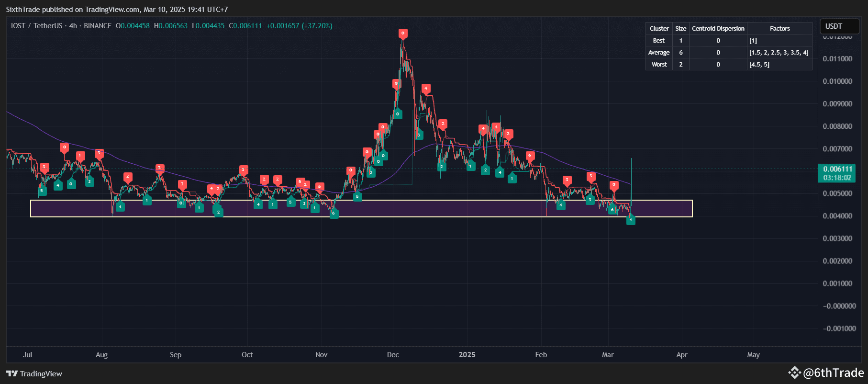The width and height of the screenshot is (868, 384).
Task: Click the Nov label on the time axis
Action: [x=322, y=355]
